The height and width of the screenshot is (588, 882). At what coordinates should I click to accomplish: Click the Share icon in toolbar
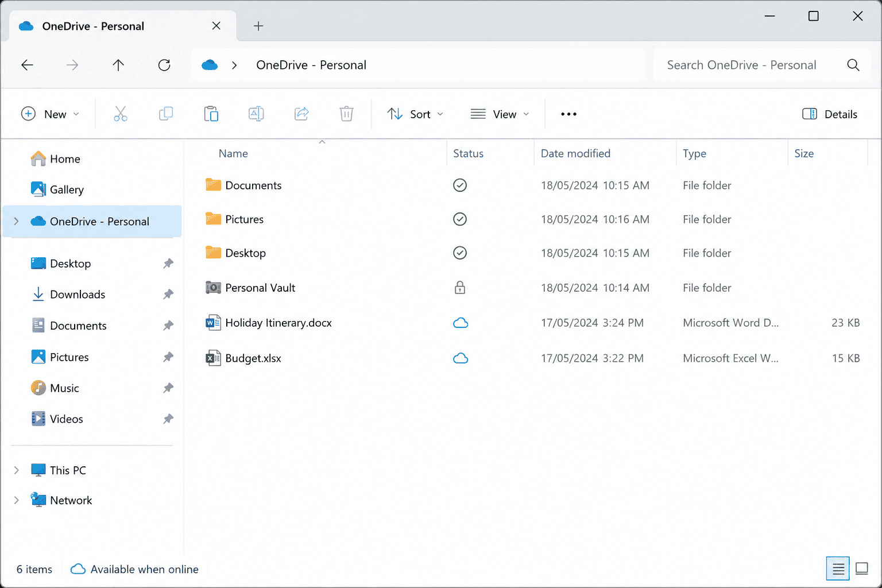(x=301, y=114)
